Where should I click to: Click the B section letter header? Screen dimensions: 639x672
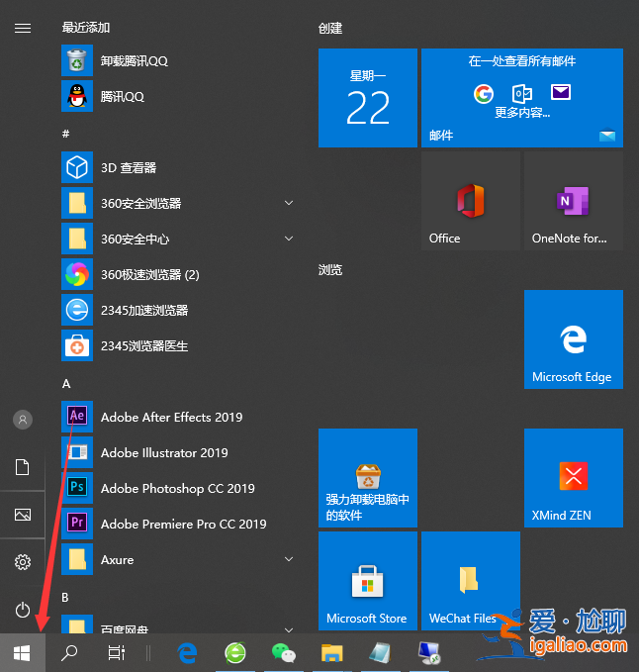tap(65, 597)
